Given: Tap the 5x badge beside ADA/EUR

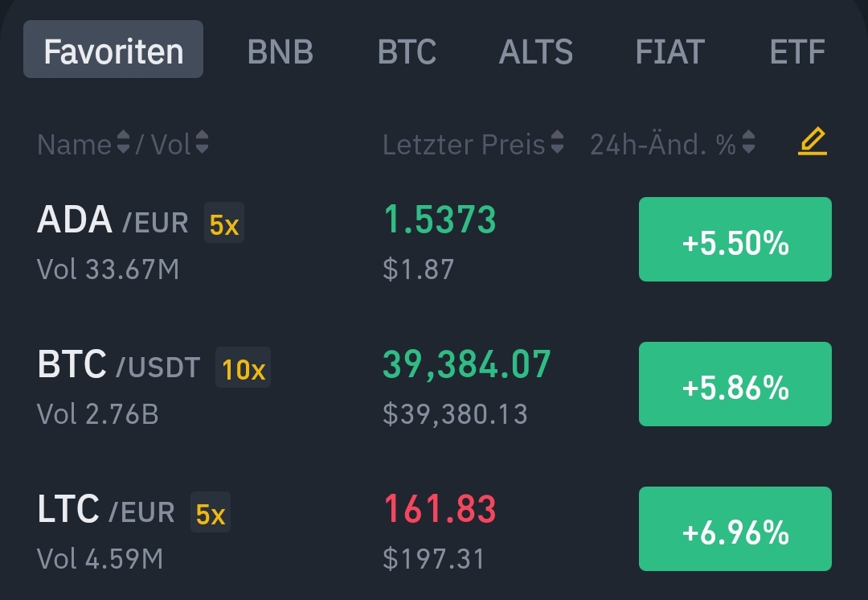Looking at the screenshot, I should (224, 224).
